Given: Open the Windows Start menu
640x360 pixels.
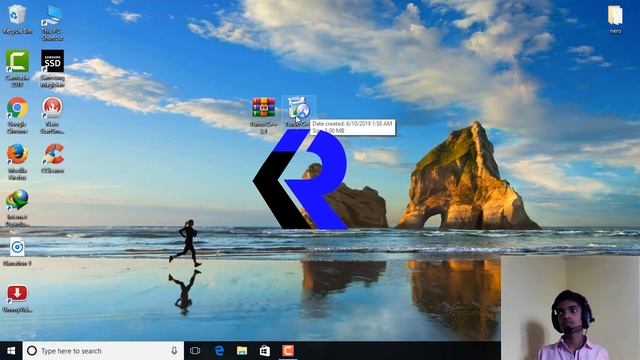Looking at the screenshot, I should 11,351.
